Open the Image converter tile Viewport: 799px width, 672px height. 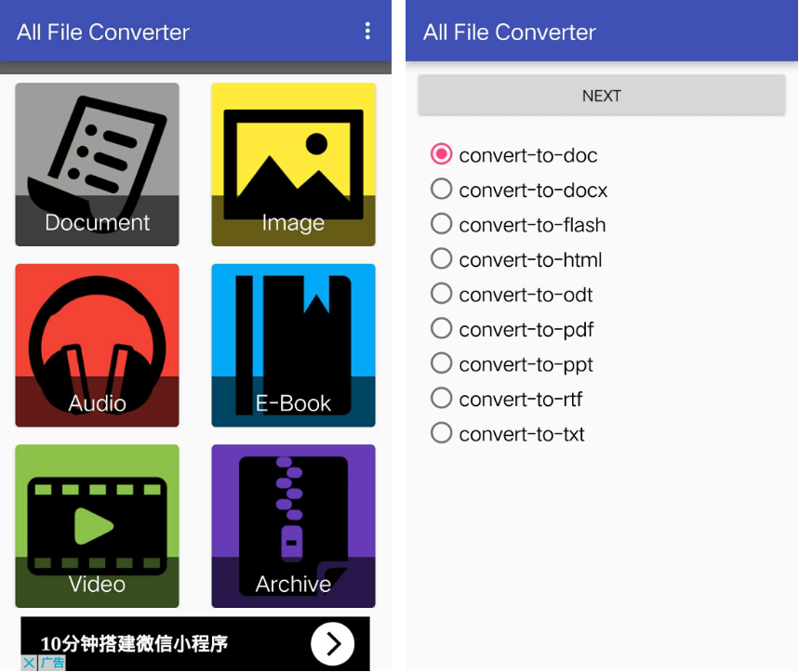(293, 165)
